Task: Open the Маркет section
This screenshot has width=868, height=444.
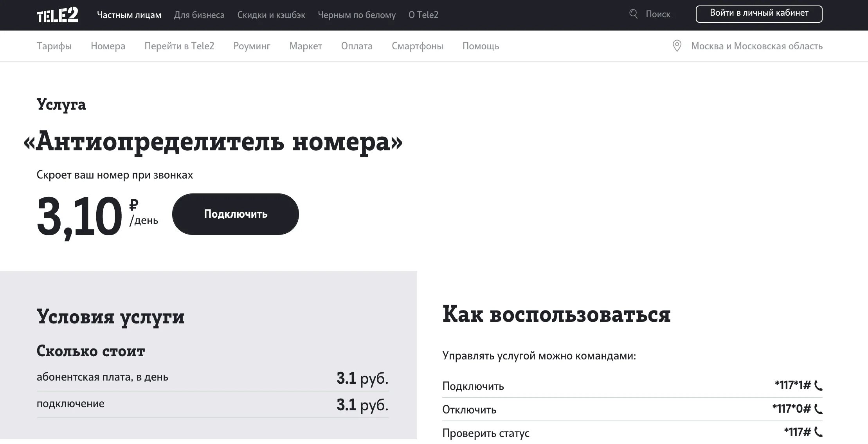Action: coord(306,46)
